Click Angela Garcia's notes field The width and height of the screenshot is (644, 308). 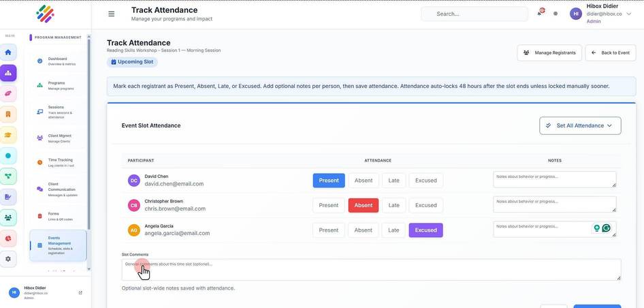click(x=554, y=229)
